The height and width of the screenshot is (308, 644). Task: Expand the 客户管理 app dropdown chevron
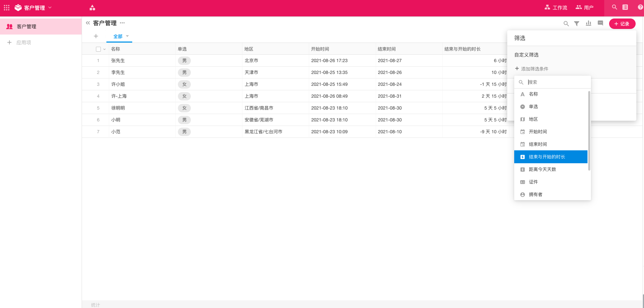50,7
